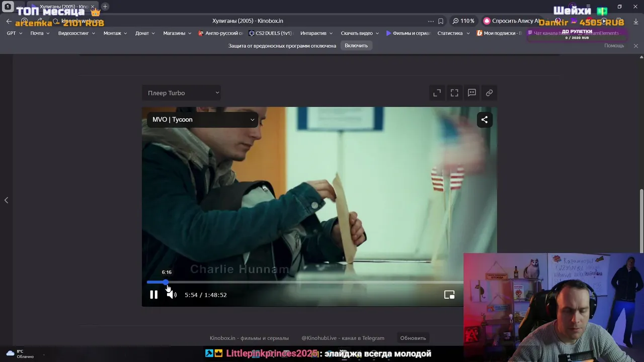Open the Донат bookmarks folder
Viewport: 644px width, 362px height.
145,33
